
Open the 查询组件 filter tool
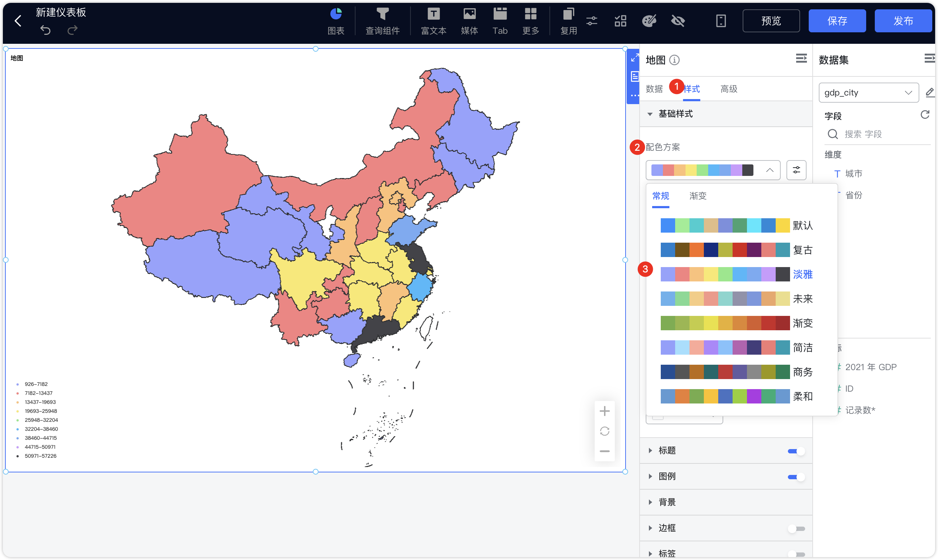pos(382,22)
